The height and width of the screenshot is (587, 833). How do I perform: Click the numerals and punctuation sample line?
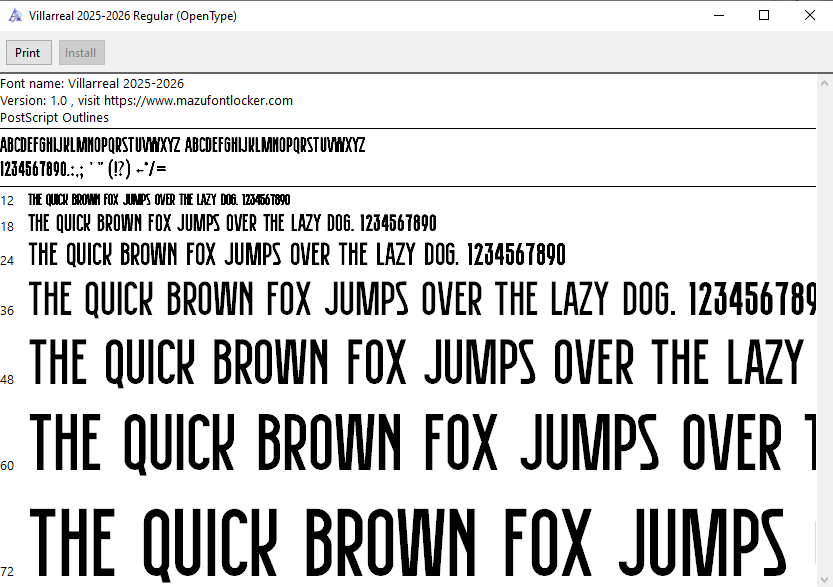coord(84,168)
